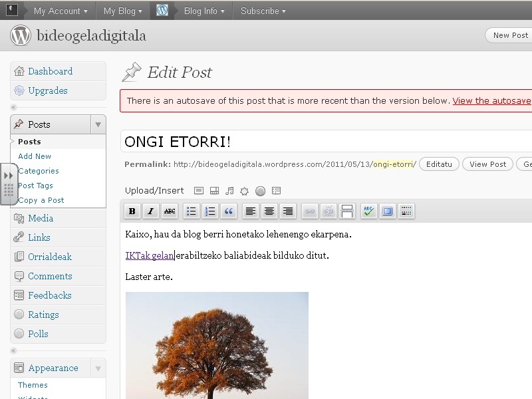Insert or edit link icon
Image resolution: width=532 pixels, height=399 pixels.
click(309, 211)
